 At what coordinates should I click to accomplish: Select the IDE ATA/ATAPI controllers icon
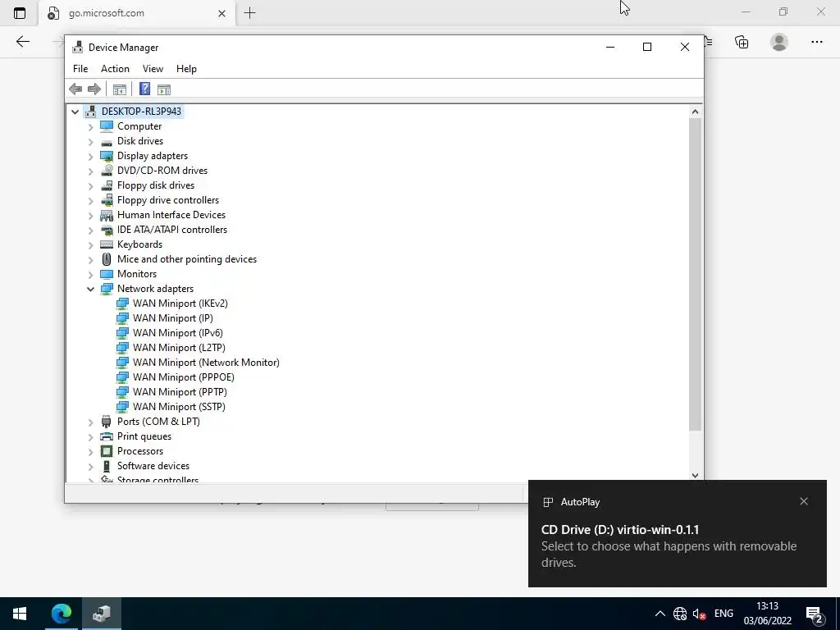tap(107, 230)
